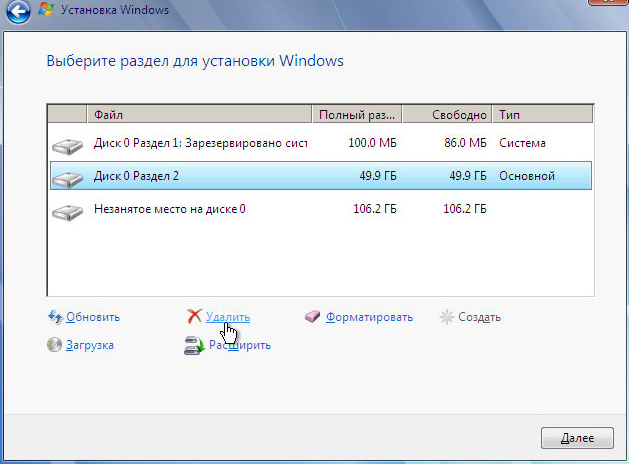Screen dimensions: 629x464
Task: Refresh list via Обновить link
Action: pyautogui.click(x=93, y=317)
